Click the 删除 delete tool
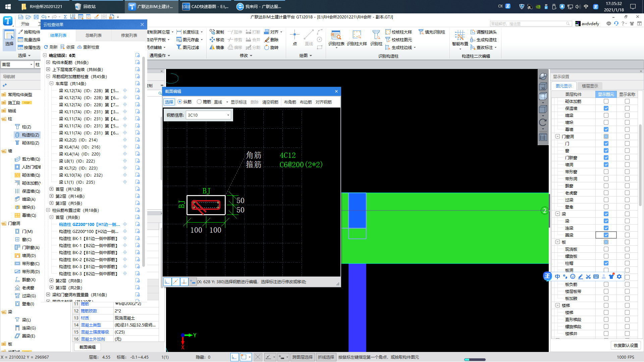 pyautogui.click(x=271, y=40)
